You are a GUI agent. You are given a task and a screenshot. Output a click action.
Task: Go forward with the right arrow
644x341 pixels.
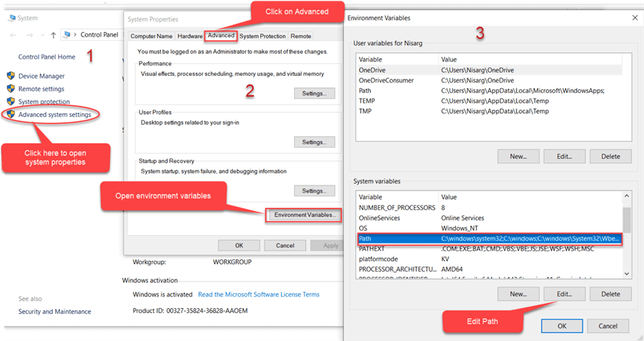click(x=29, y=35)
